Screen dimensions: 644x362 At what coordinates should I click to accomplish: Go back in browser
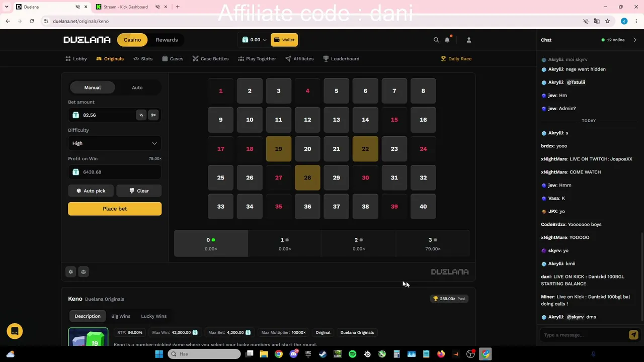tap(8, 21)
